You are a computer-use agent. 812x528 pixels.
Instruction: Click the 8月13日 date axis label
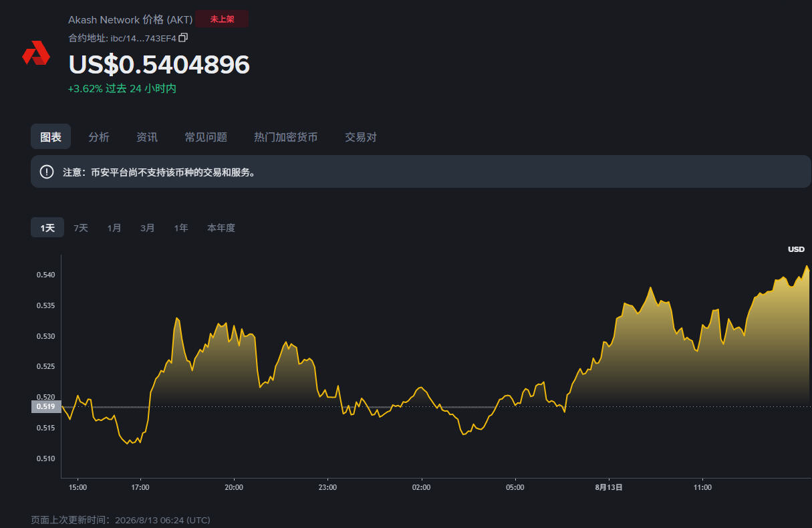[609, 488]
